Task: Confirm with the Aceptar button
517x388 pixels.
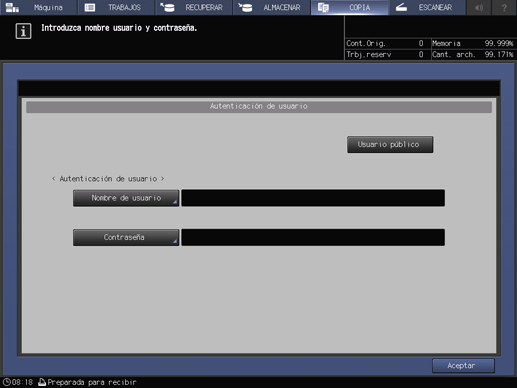Action: coord(463,366)
